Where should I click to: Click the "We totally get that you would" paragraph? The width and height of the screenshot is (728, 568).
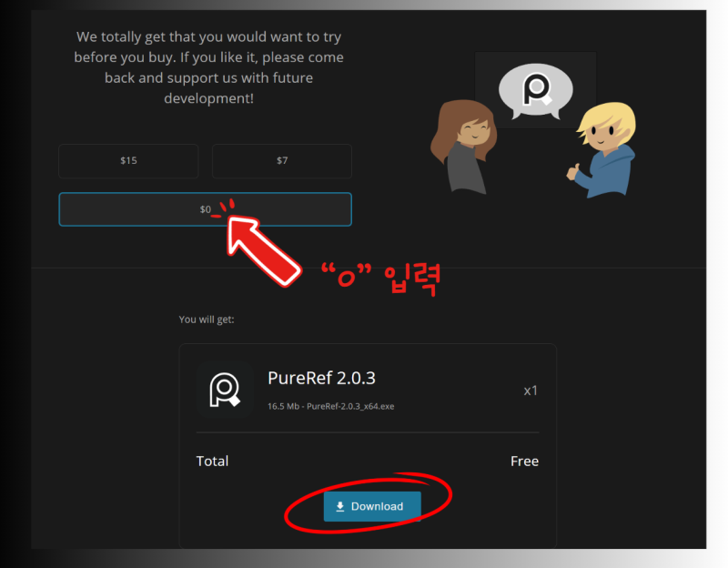(209, 67)
